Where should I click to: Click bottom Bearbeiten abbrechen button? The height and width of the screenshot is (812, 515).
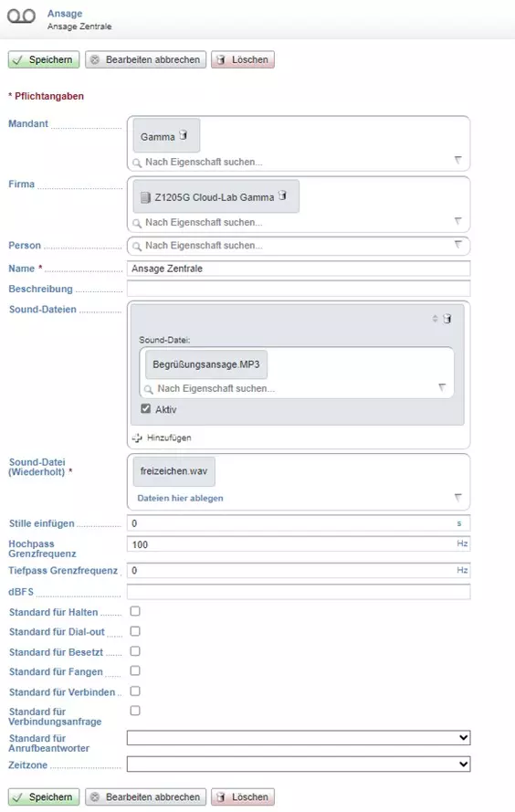point(145,796)
